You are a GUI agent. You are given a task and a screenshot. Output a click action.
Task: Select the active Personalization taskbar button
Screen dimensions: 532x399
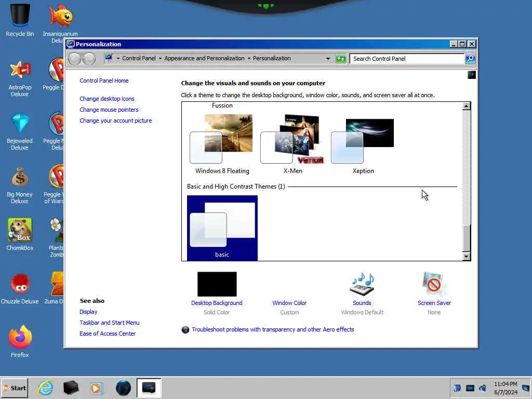[x=149, y=388]
